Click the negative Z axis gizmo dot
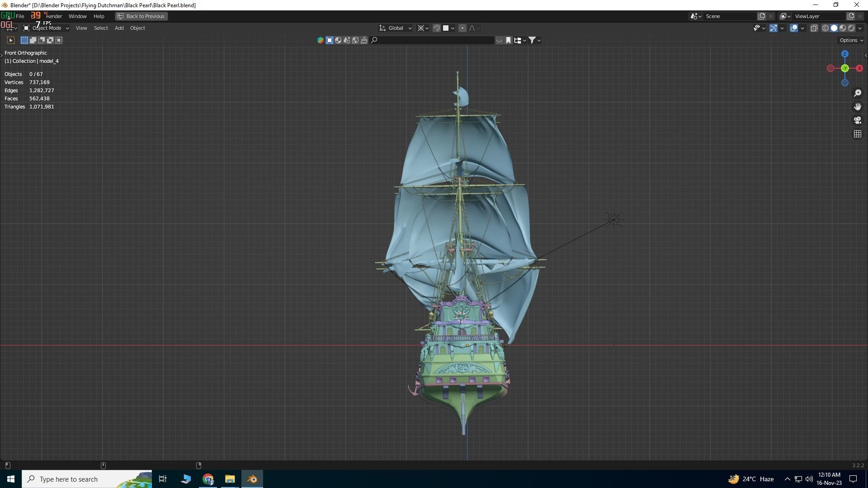The width and height of the screenshot is (868, 488). [845, 83]
